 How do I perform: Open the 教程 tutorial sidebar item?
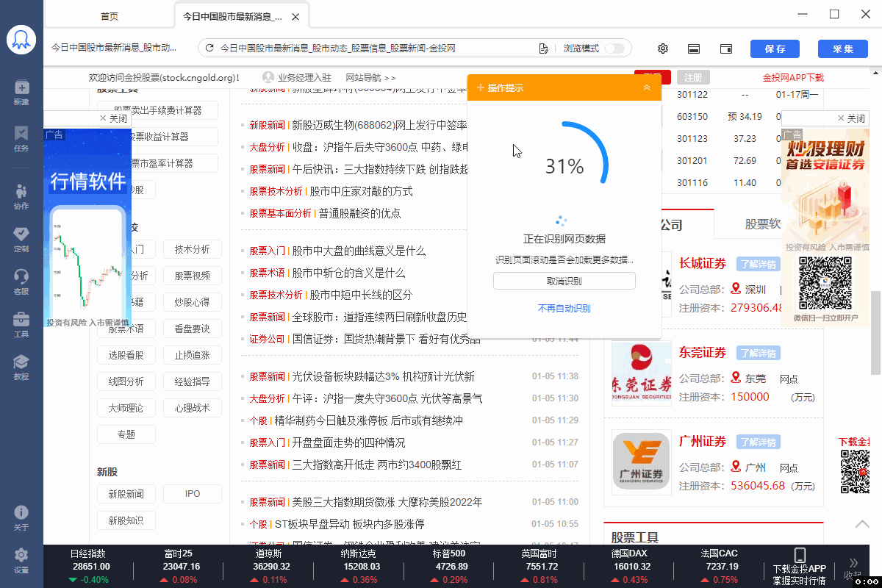click(21, 367)
